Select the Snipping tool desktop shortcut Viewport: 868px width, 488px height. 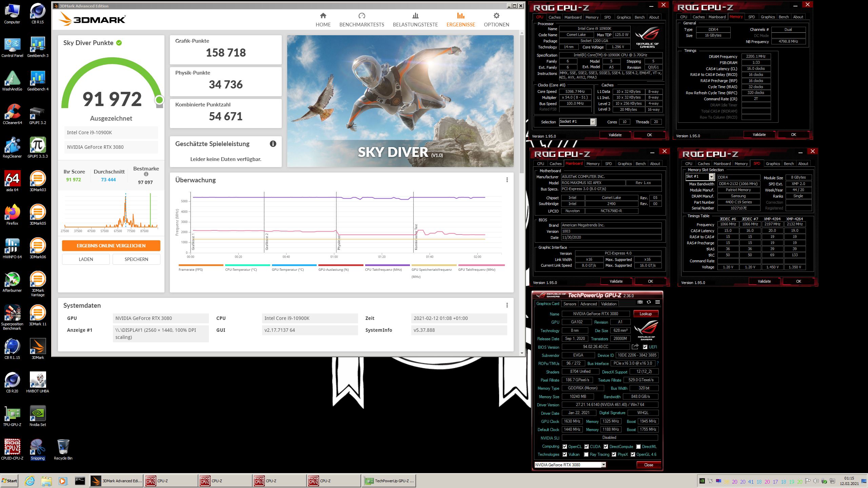[38, 450]
